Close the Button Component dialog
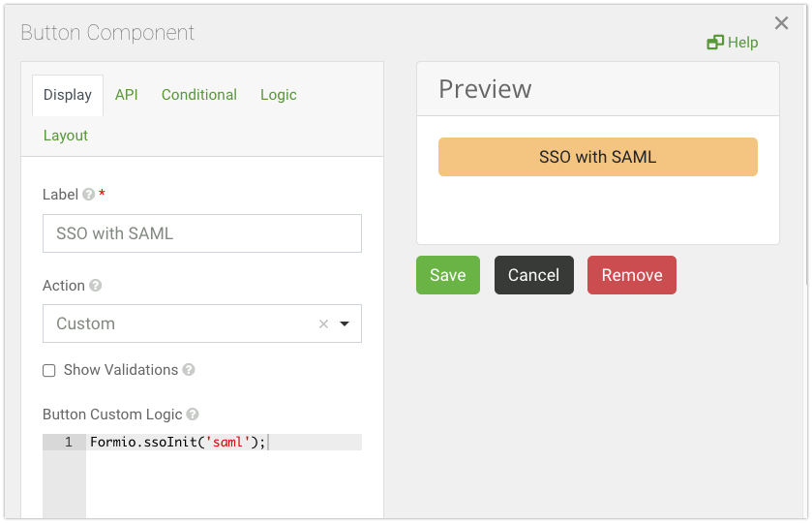 point(782,23)
